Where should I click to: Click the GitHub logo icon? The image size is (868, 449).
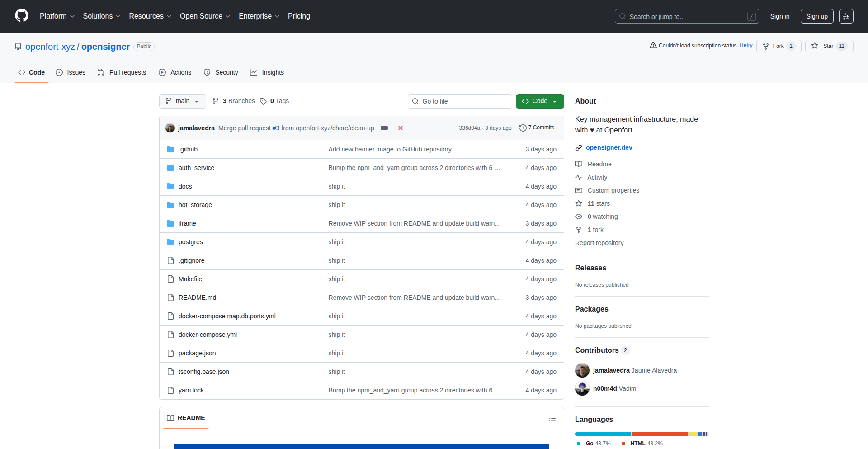pyautogui.click(x=22, y=16)
